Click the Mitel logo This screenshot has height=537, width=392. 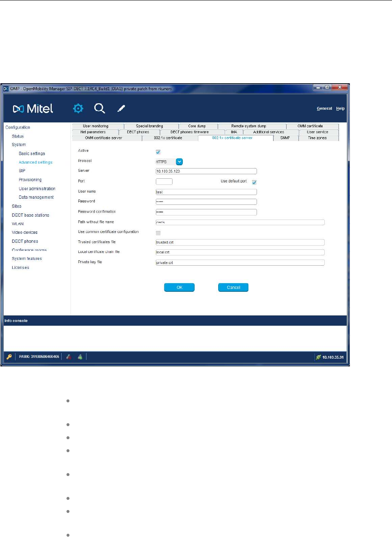pyautogui.click(x=33, y=109)
